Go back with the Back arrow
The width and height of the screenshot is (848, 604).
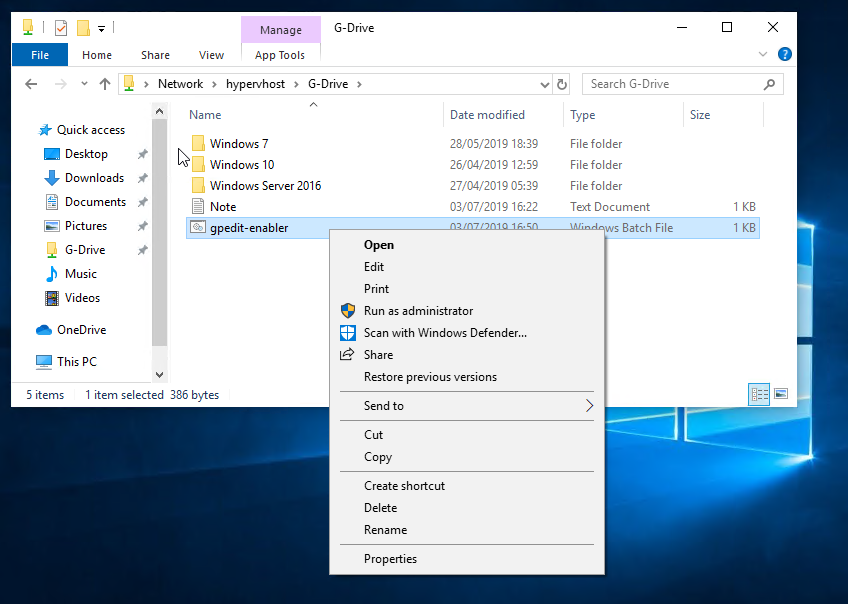click(x=31, y=84)
